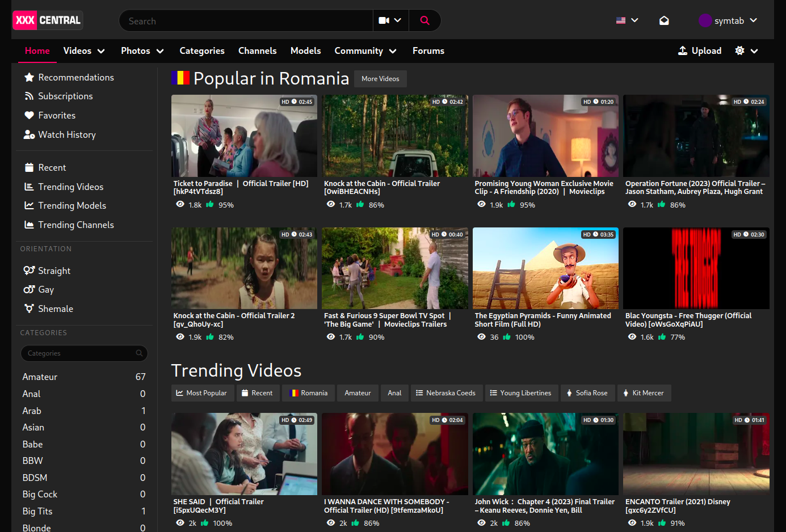Viewport: 786px width, 532px height.
Task: Click the Recent calendar icon in sidebar
Action: point(29,167)
